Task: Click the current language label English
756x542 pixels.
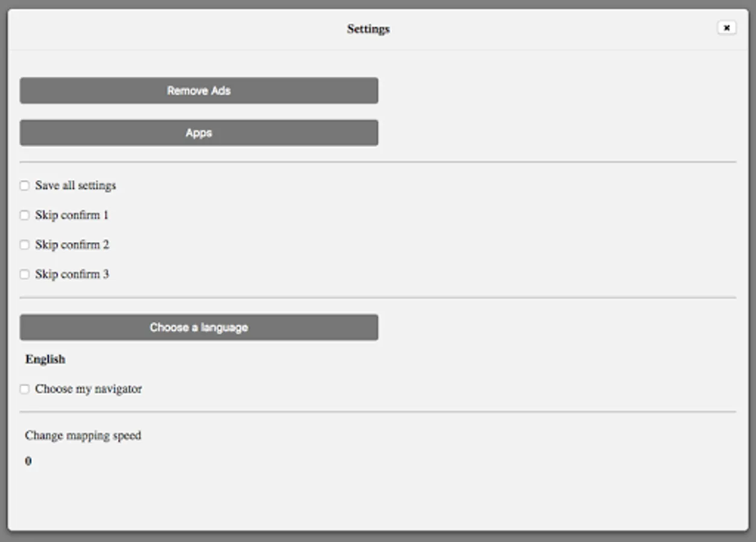Action: [x=45, y=360]
